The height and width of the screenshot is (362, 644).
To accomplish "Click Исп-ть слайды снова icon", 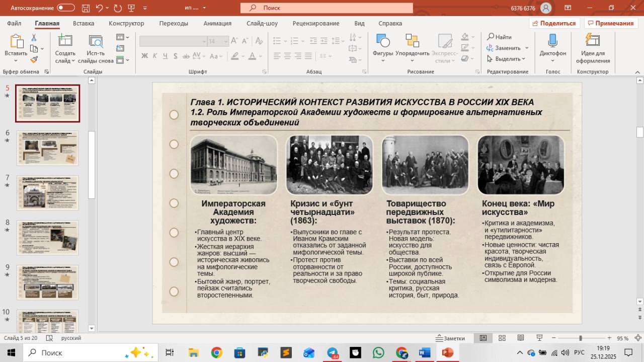I will [x=96, y=42].
